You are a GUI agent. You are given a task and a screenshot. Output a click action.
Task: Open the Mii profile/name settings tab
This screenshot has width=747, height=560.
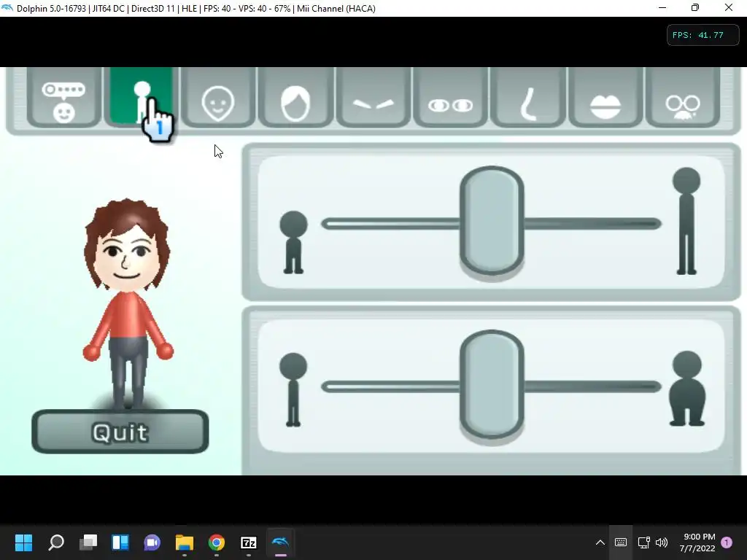[64, 97]
